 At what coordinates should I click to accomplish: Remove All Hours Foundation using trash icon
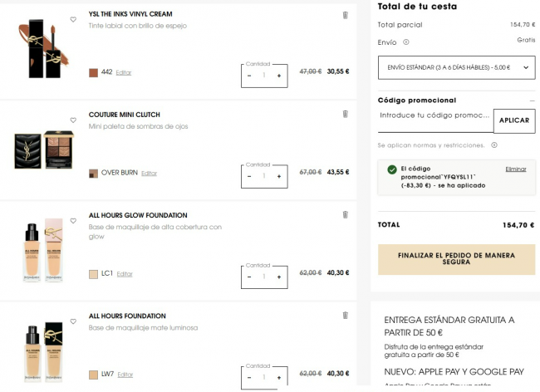point(346,315)
